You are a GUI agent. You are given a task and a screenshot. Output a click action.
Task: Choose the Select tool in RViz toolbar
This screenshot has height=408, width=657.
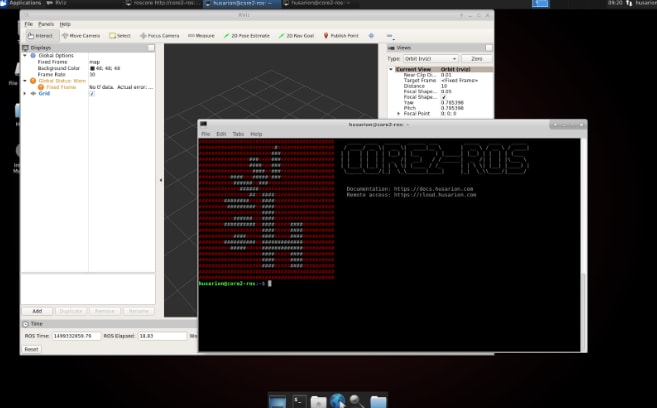click(x=120, y=36)
